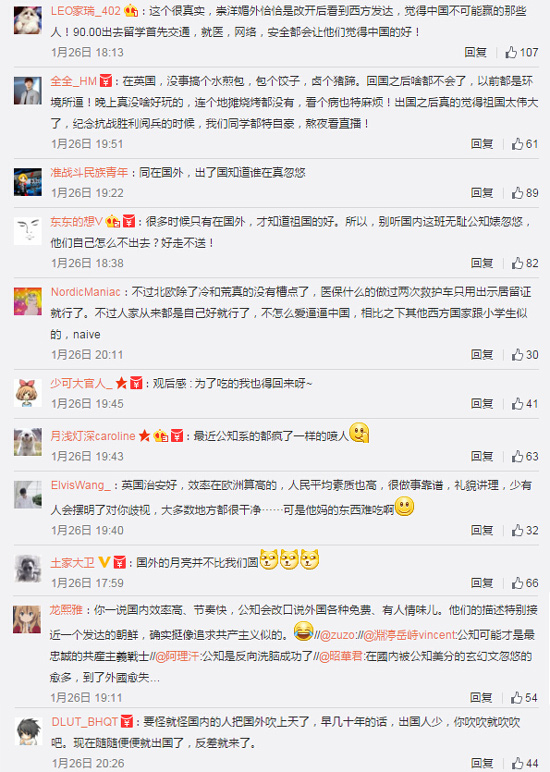
Task: Open LEO家瑞_402's user profile link
Action: 86,11
